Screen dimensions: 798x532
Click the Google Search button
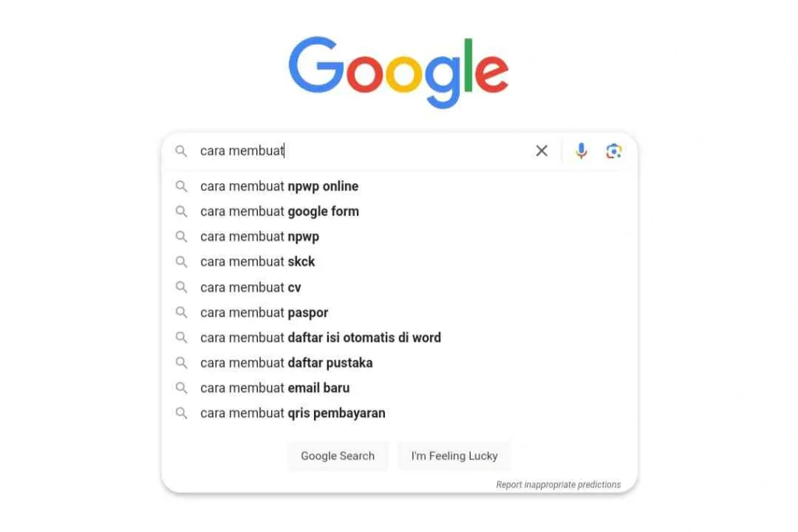(337, 456)
